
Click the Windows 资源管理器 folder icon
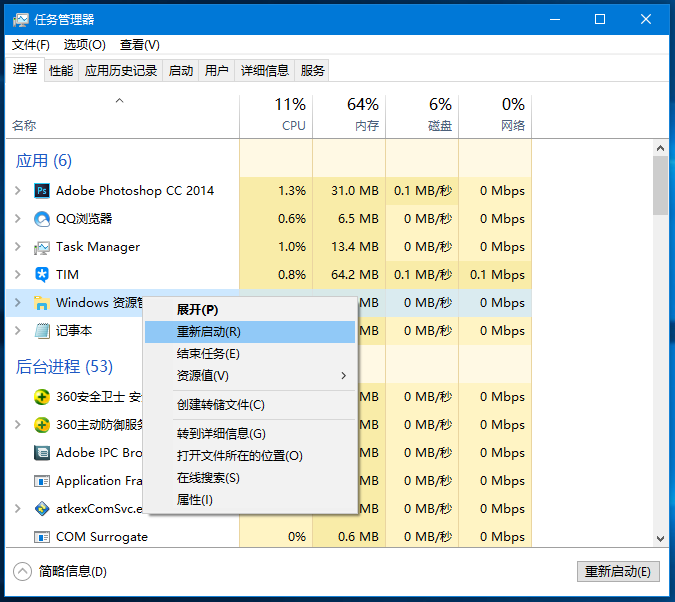coord(42,303)
